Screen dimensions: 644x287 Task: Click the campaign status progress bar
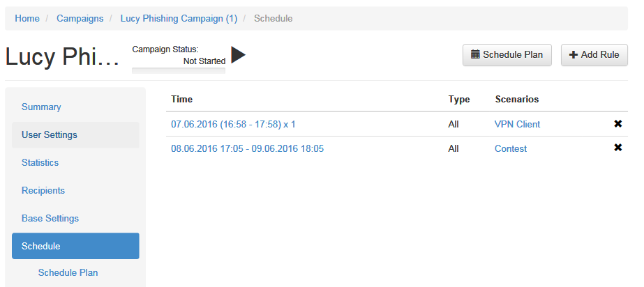tap(178, 70)
